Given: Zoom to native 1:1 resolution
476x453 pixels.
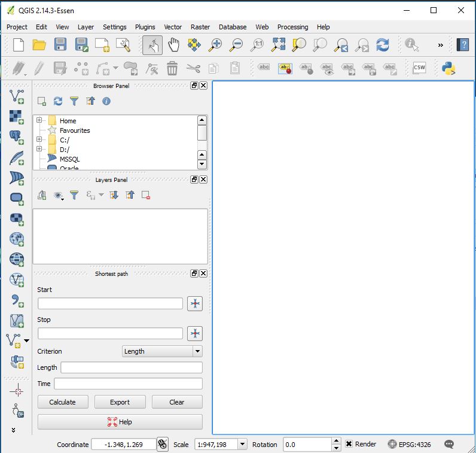Looking at the screenshot, I should 257,45.
